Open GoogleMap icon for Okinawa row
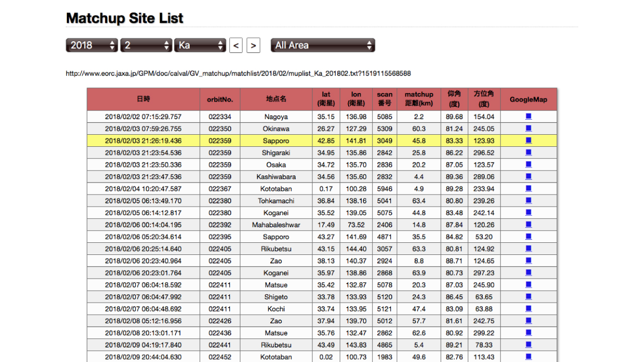 pos(528,128)
